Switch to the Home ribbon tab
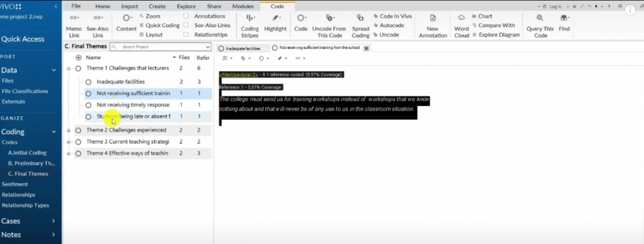The image size is (644, 244). coord(103,6)
